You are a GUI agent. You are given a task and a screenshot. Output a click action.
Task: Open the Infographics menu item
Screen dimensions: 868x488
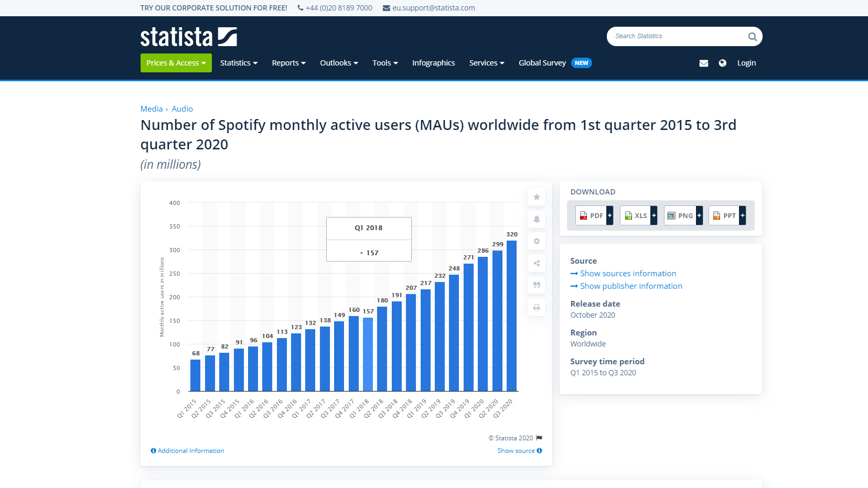[433, 63]
